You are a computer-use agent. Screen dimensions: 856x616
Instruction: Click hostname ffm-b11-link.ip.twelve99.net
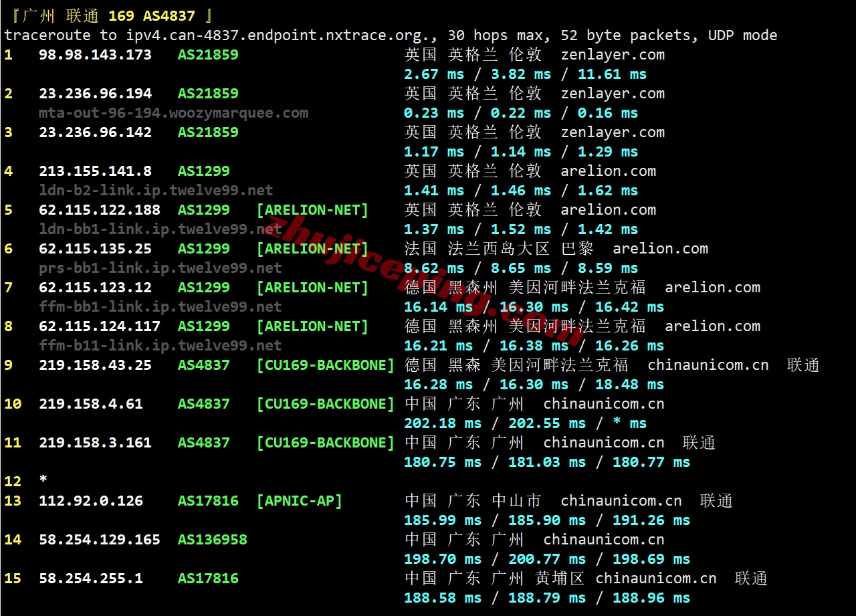(160, 346)
